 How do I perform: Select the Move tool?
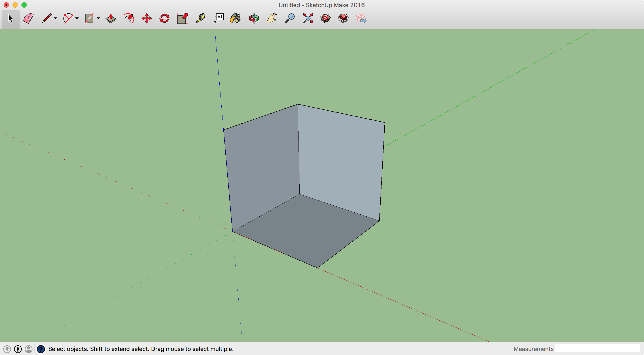(146, 19)
